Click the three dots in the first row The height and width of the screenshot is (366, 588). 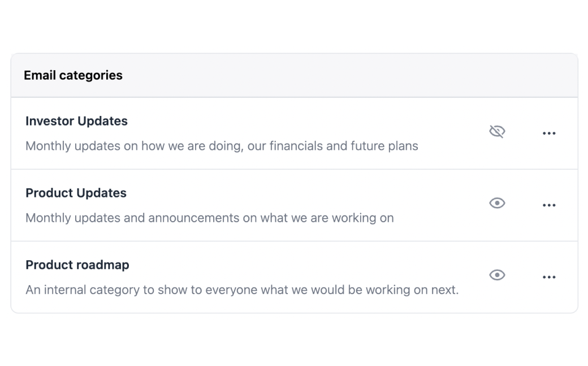coord(548,134)
